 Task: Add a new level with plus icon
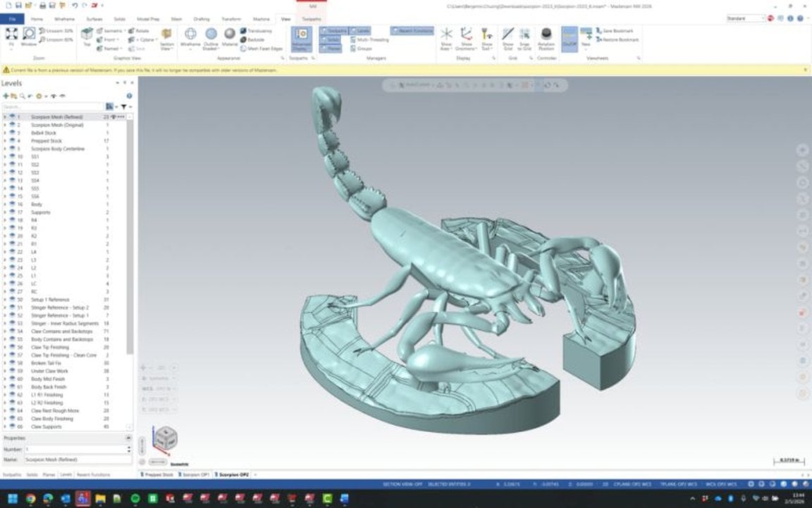point(6,96)
